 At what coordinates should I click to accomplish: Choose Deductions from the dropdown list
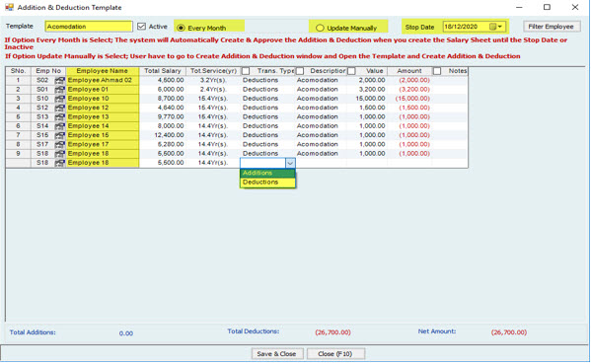coord(267,182)
